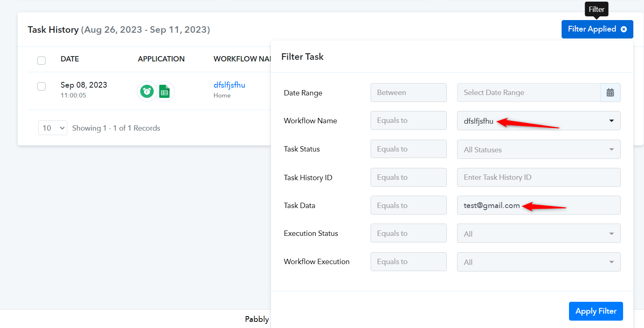
Task: Click the 11:00:05 time text
Action: pyautogui.click(x=73, y=95)
